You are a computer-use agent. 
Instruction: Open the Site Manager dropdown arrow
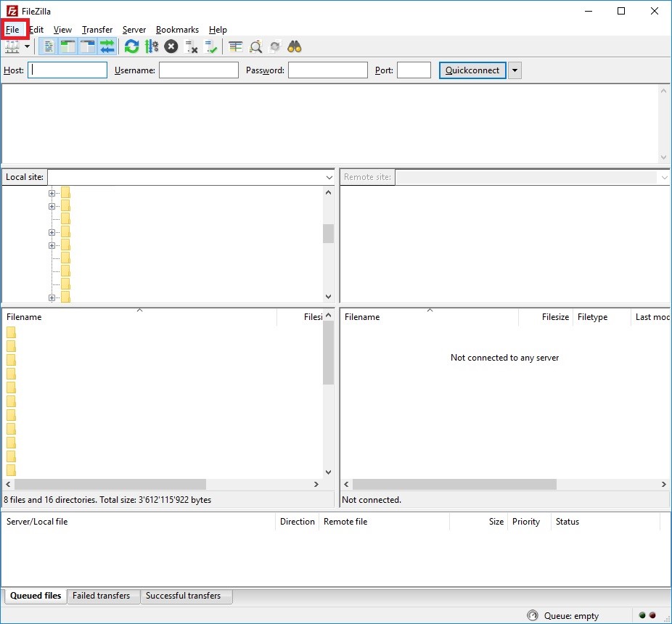(x=27, y=46)
